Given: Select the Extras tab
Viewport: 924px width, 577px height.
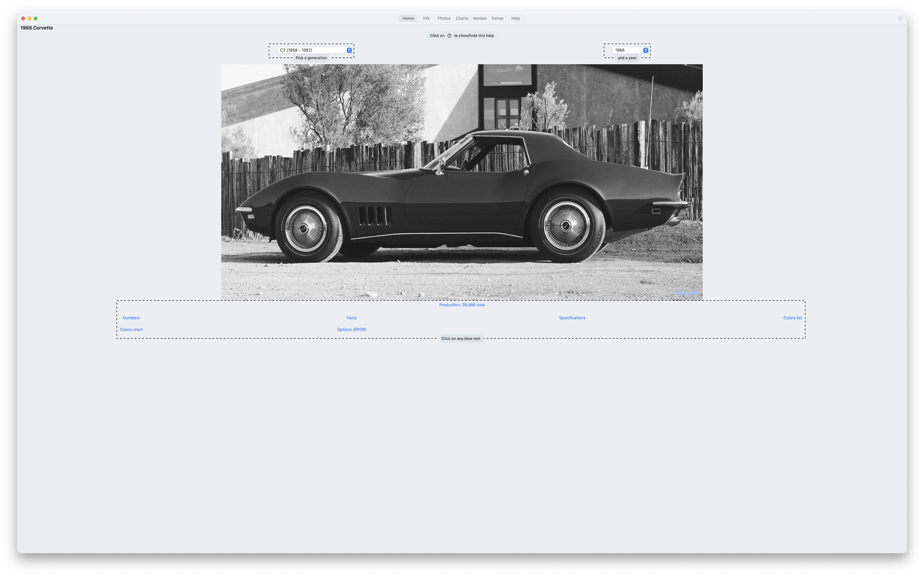Looking at the screenshot, I should tap(498, 18).
